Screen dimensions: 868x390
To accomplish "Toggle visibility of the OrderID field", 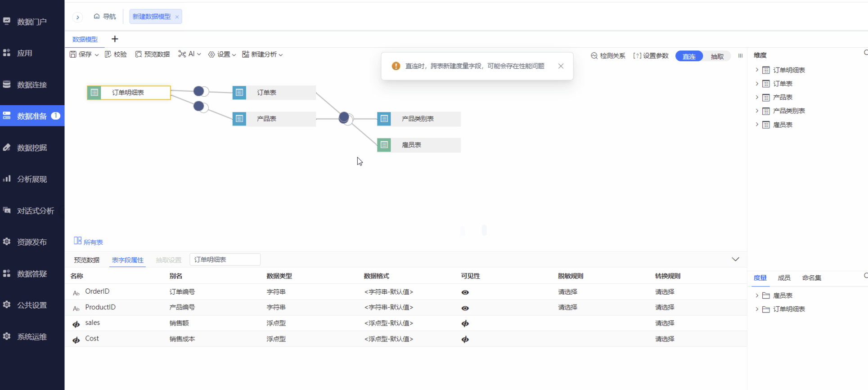I will 465,292.
